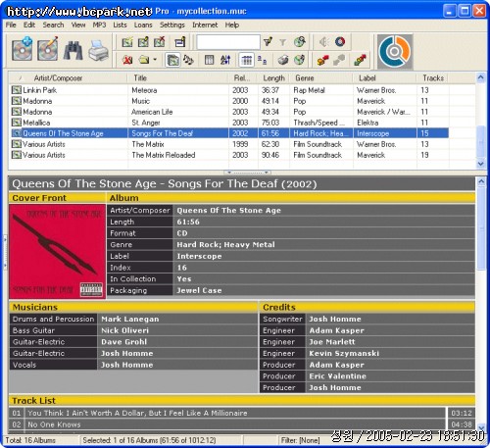The image size is (490, 448).
Task: Click the speaker playback icon
Action: tap(323, 42)
